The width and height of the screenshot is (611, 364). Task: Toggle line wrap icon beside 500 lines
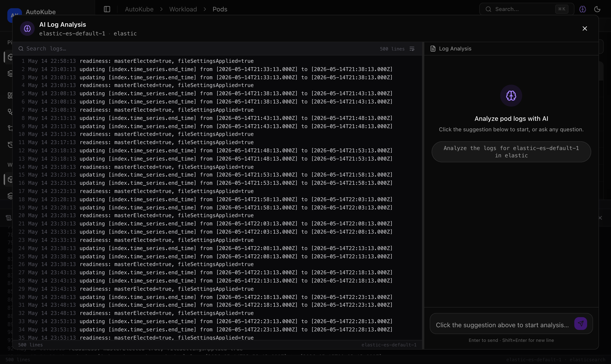tap(412, 49)
